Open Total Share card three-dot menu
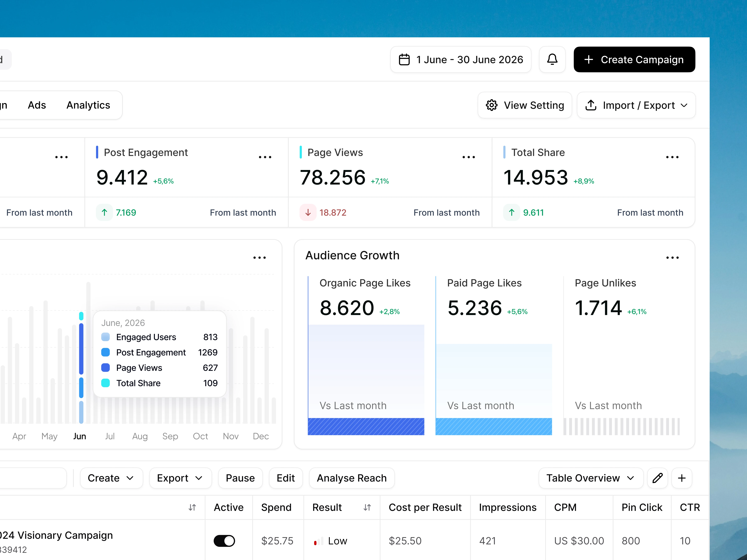 pos(672,157)
